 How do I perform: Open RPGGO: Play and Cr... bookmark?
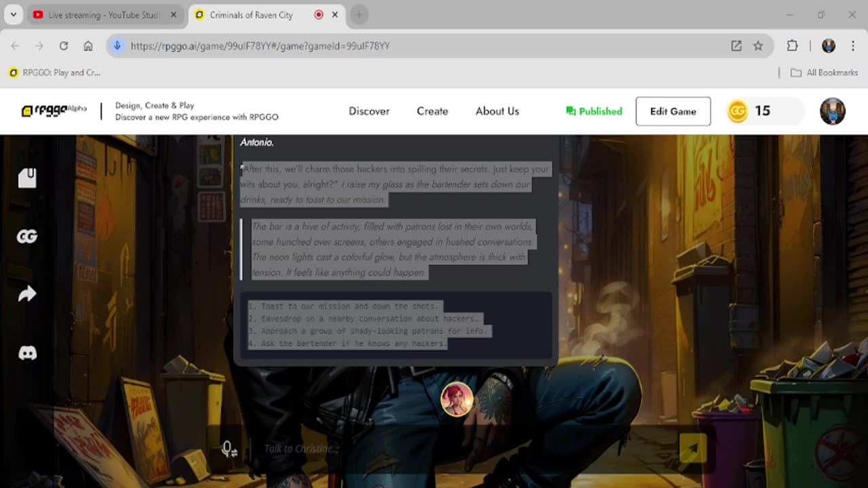click(x=54, y=73)
